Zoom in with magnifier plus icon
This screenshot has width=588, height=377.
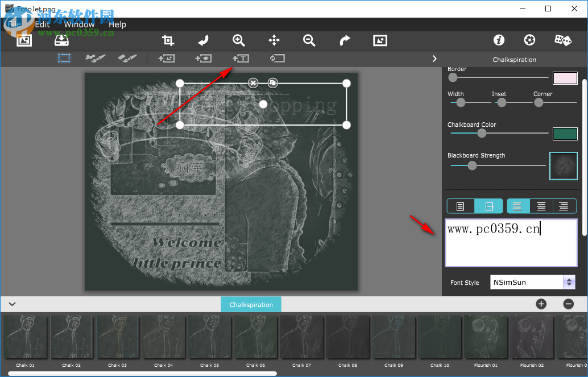tap(238, 40)
